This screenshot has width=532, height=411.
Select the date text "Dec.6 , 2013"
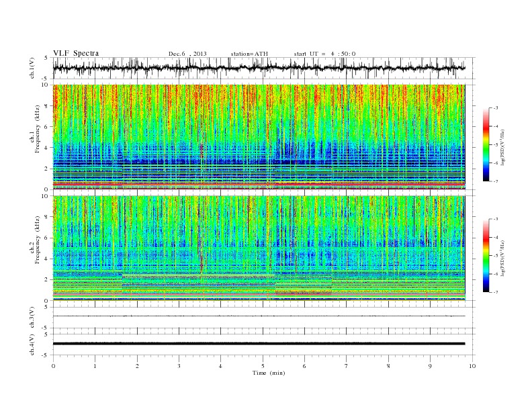[187, 54]
